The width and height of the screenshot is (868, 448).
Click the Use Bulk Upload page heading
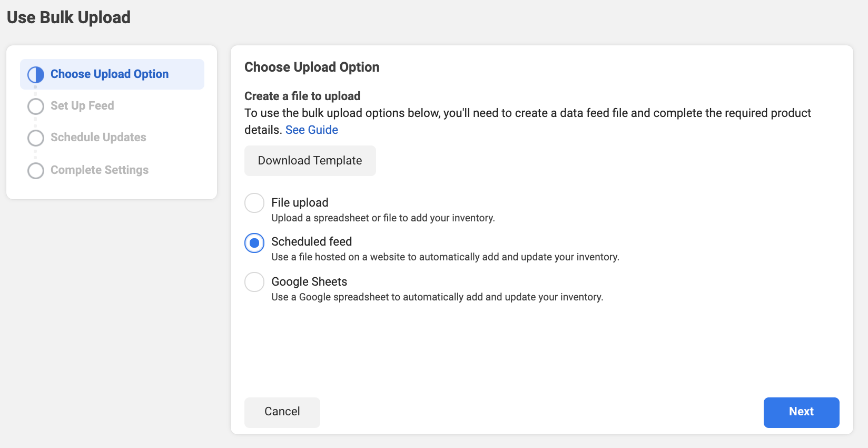click(x=69, y=17)
